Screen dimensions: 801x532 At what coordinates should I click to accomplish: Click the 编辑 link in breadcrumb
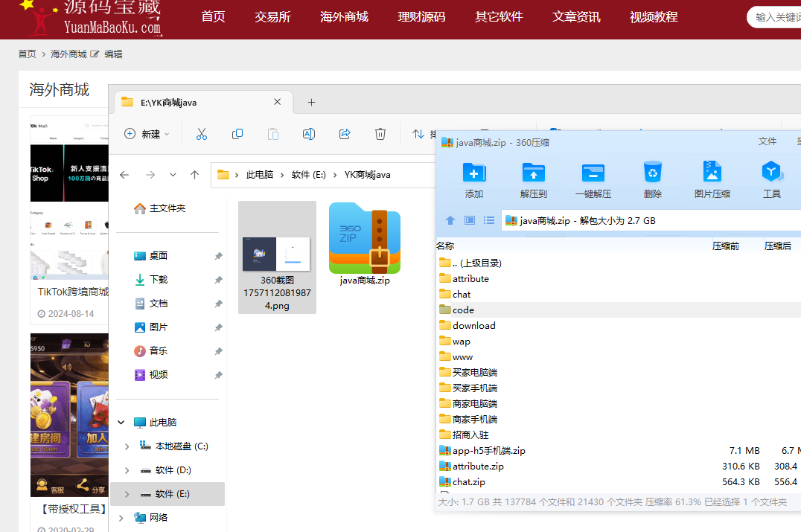pyautogui.click(x=113, y=54)
